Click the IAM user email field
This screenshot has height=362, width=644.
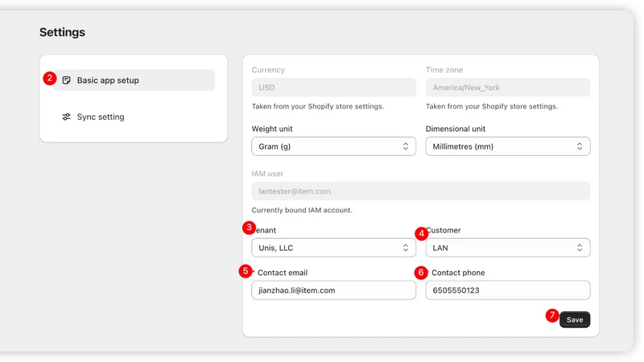[420, 191]
